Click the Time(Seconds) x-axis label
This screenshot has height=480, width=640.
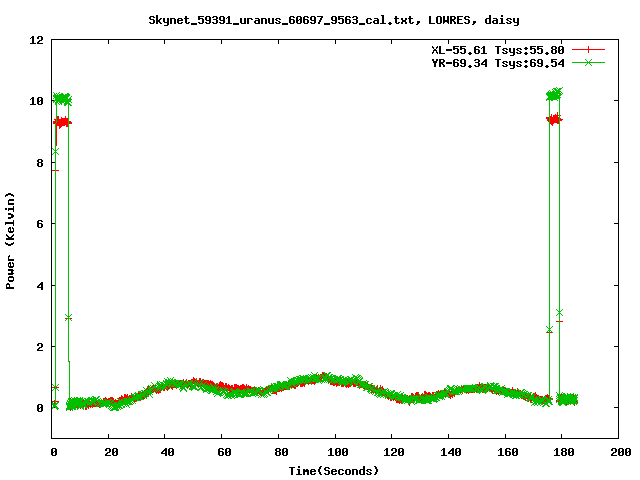click(x=334, y=471)
